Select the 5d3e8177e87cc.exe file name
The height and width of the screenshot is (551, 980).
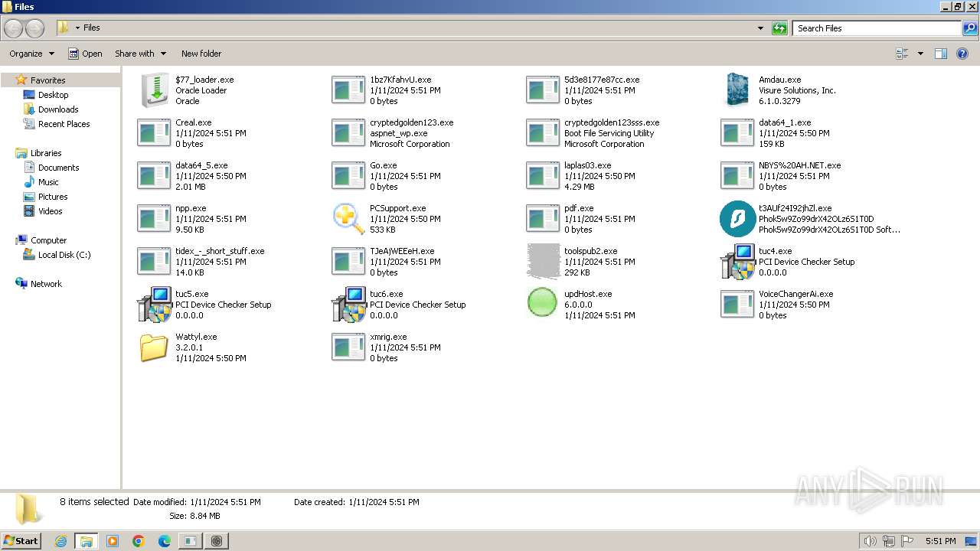[602, 80]
